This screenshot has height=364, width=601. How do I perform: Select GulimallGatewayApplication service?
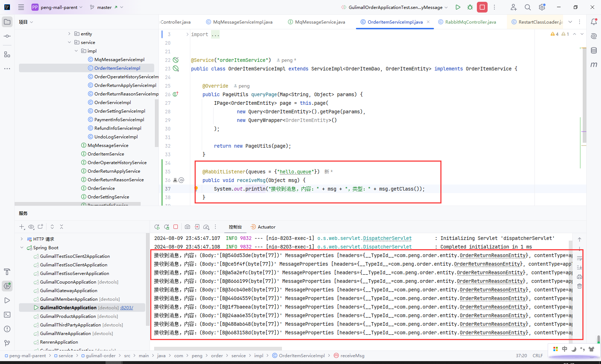point(69,290)
